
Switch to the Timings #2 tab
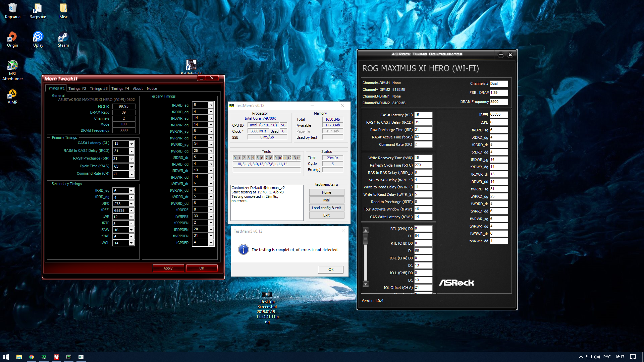[x=77, y=88]
